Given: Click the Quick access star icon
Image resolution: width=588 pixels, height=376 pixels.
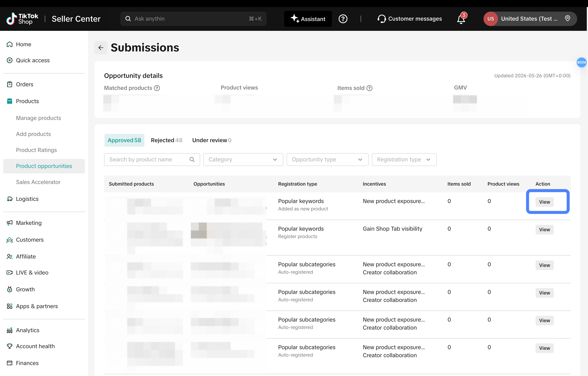Looking at the screenshot, I should coord(10,60).
